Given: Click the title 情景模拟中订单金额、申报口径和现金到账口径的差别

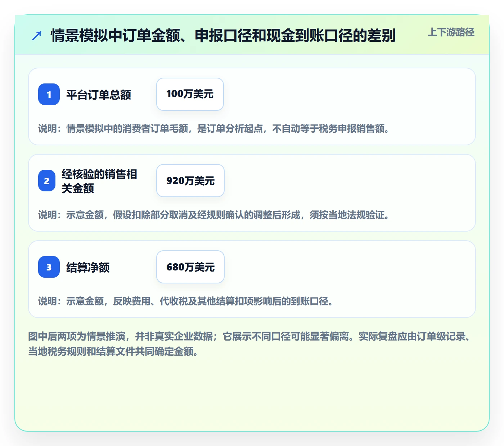Looking at the screenshot, I should [x=223, y=36].
